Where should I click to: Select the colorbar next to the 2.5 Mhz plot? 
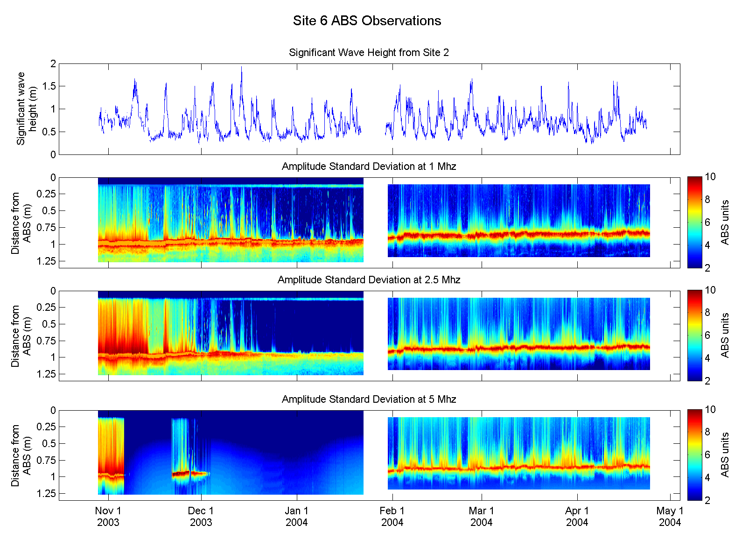[x=694, y=335]
